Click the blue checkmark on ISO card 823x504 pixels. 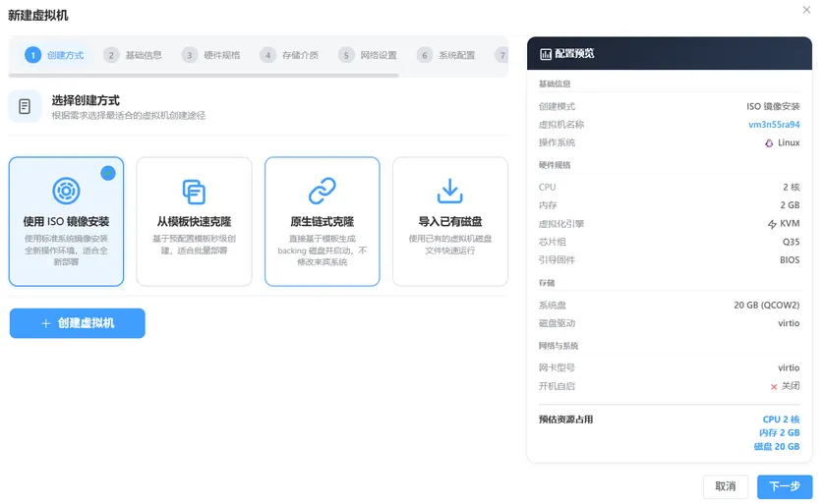[108, 173]
